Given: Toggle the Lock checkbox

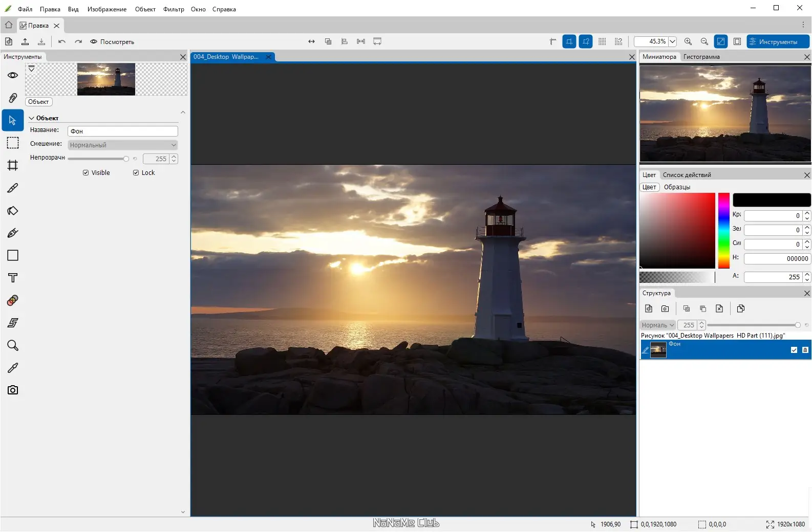Looking at the screenshot, I should (136, 173).
